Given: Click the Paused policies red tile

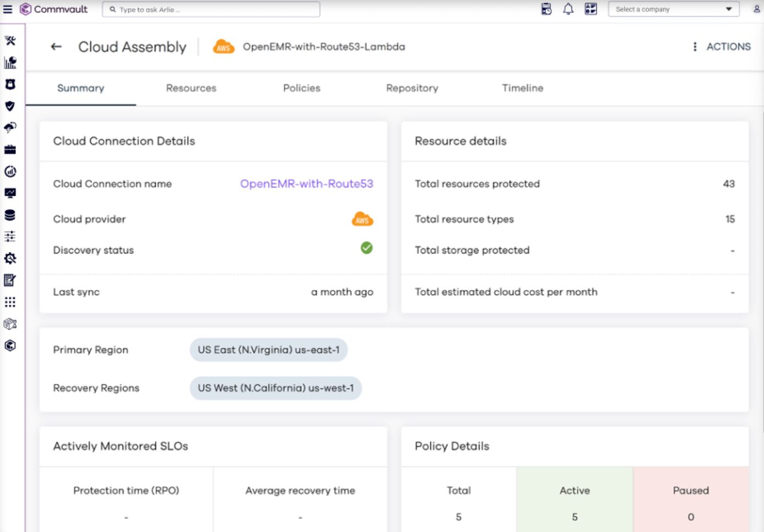Looking at the screenshot, I should click(691, 500).
